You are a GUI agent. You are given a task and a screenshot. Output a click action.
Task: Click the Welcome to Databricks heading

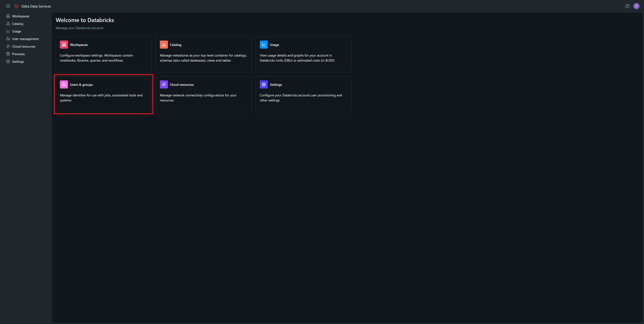coord(85,20)
